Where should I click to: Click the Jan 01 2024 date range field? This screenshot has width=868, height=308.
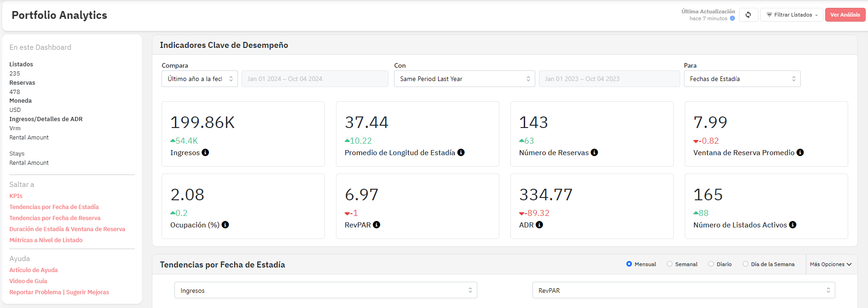[315, 79]
